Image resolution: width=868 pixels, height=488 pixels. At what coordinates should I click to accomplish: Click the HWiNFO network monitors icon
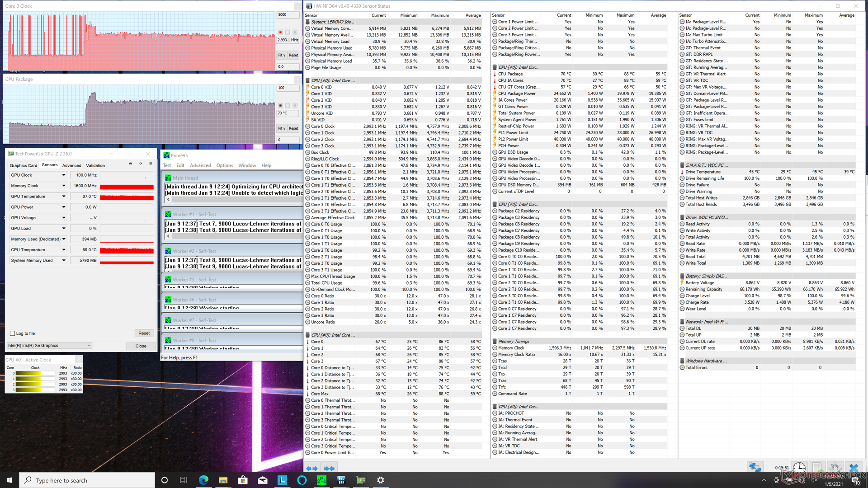click(755, 468)
